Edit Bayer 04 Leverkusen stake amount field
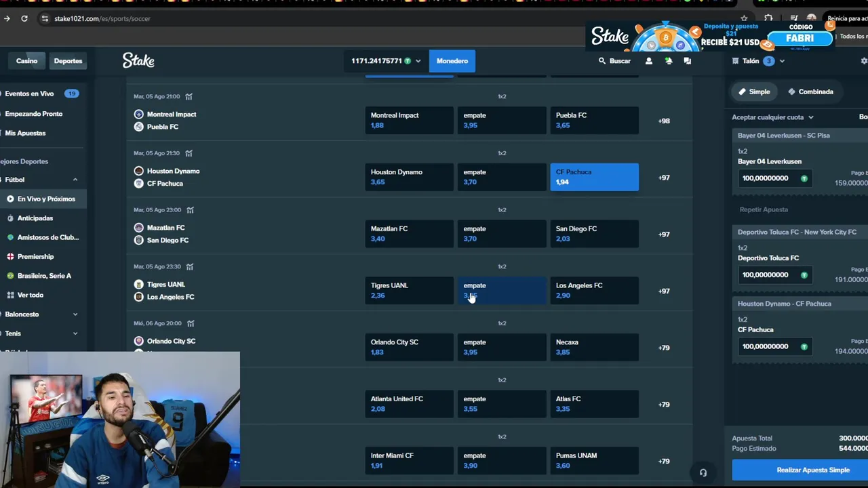Viewport: 868px width, 488px height. pyautogui.click(x=774, y=178)
